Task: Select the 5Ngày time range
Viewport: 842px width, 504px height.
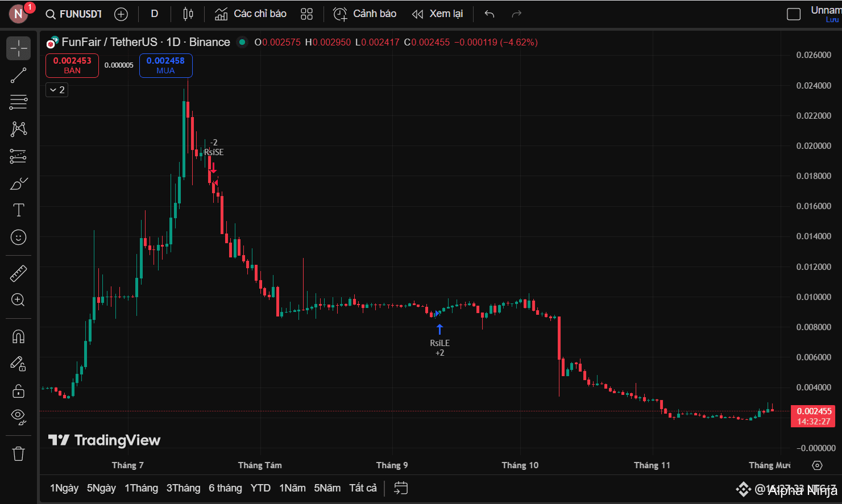Action: tap(101, 488)
